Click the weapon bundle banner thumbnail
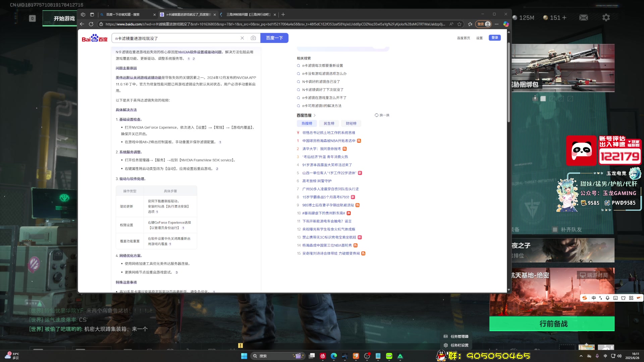This screenshot has width=644, height=362. tap(563, 68)
